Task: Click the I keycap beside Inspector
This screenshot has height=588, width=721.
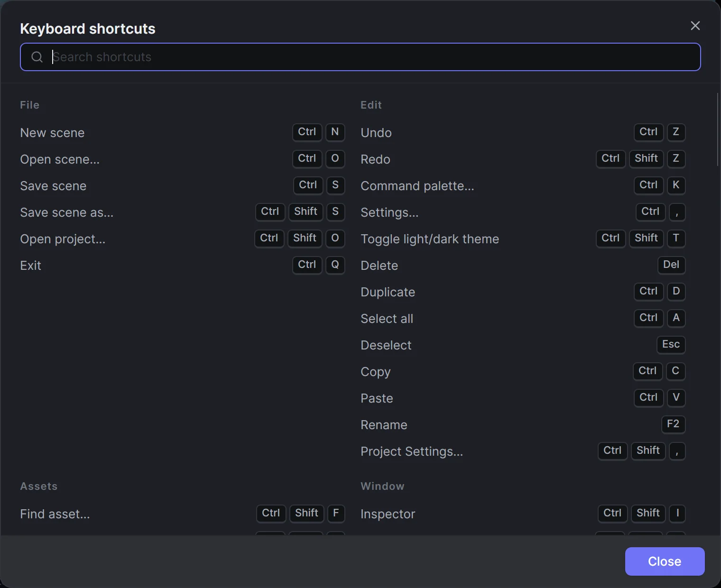Action: pyautogui.click(x=677, y=513)
